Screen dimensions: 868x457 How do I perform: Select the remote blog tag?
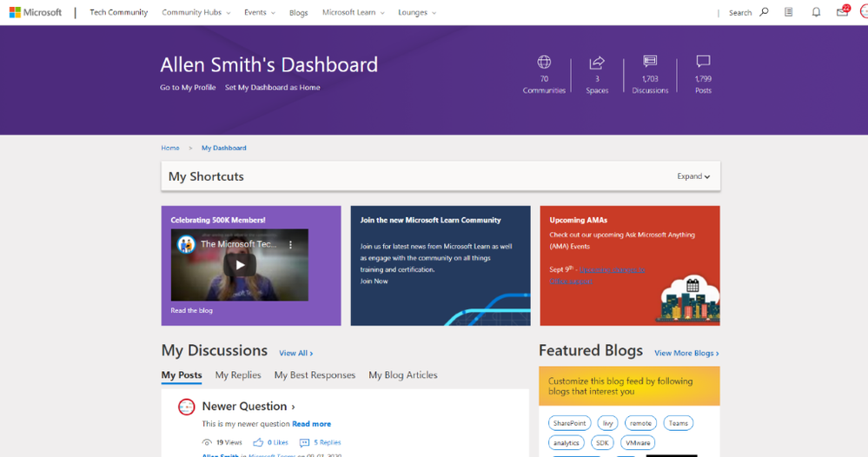[x=640, y=423]
